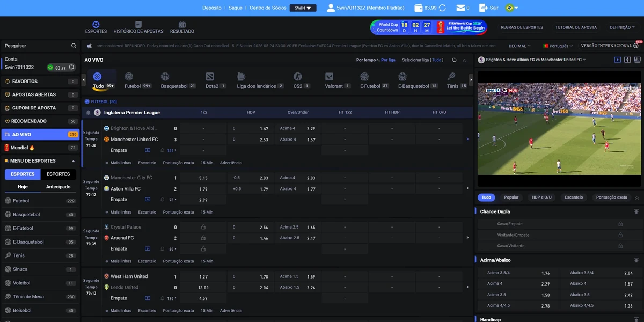The height and width of the screenshot is (322, 644).
Task: Select the Popular market tab
Action: tap(511, 197)
